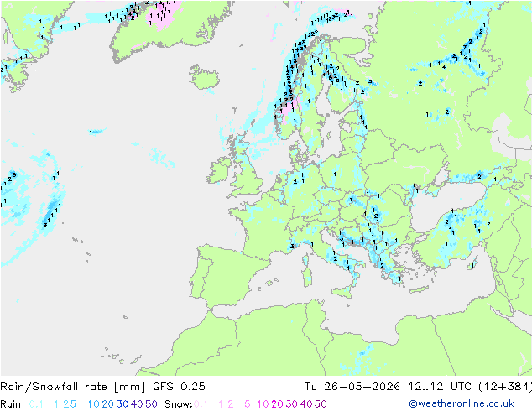
Task: Click on Ireland on the map
Action: click(x=220, y=170)
